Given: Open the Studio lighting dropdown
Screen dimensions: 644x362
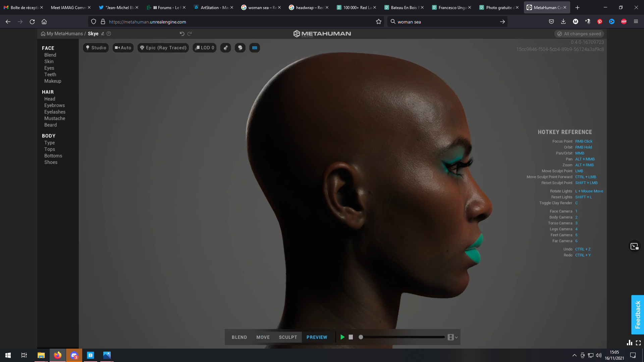Looking at the screenshot, I should pyautogui.click(x=96, y=48).
